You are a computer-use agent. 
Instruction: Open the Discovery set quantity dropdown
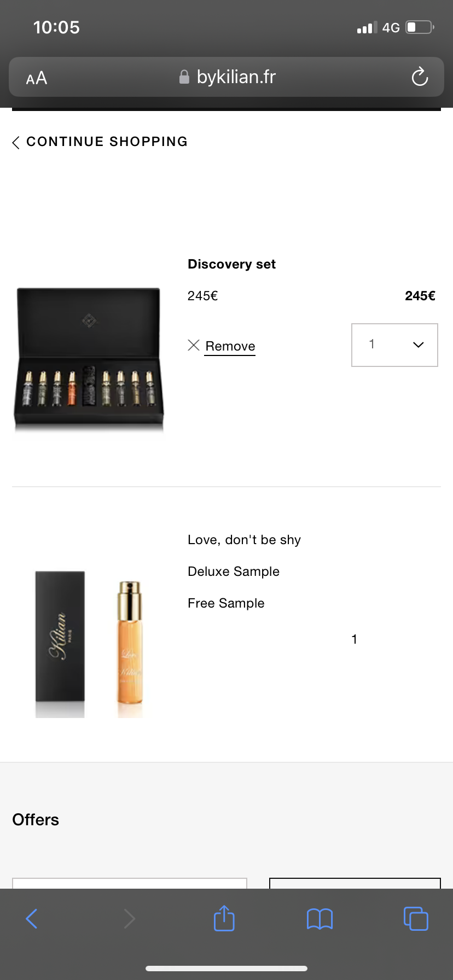[x=394, y=345]
